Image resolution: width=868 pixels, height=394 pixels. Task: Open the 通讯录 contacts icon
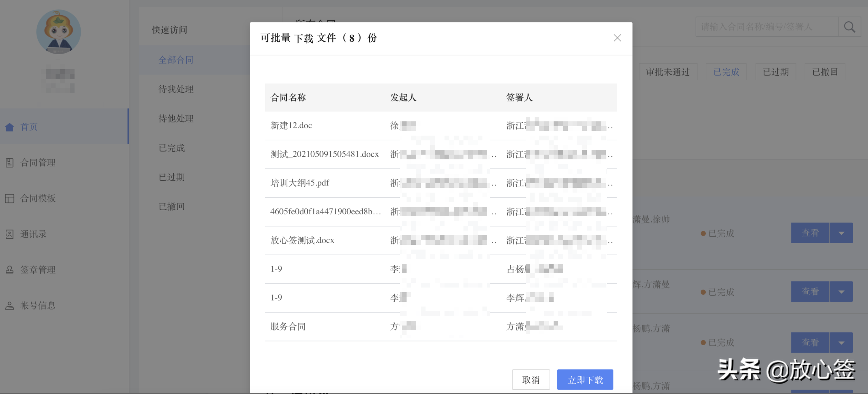pos(10,234)
